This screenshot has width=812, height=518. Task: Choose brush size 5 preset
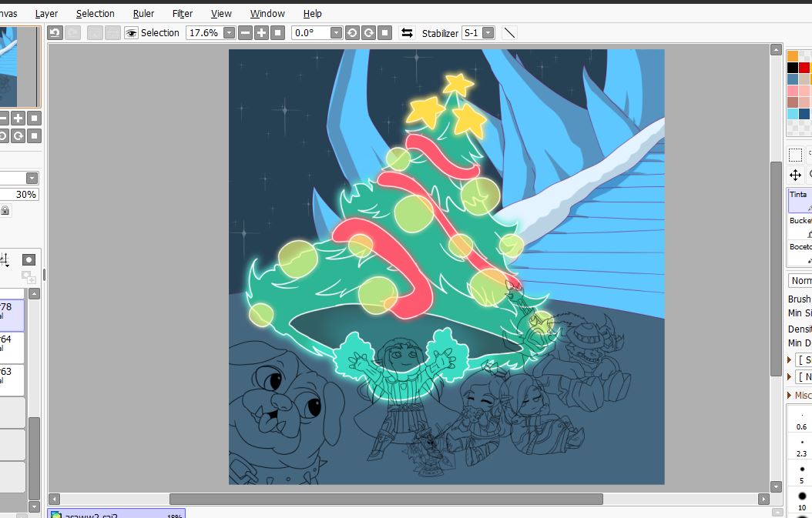pos(801,474)
